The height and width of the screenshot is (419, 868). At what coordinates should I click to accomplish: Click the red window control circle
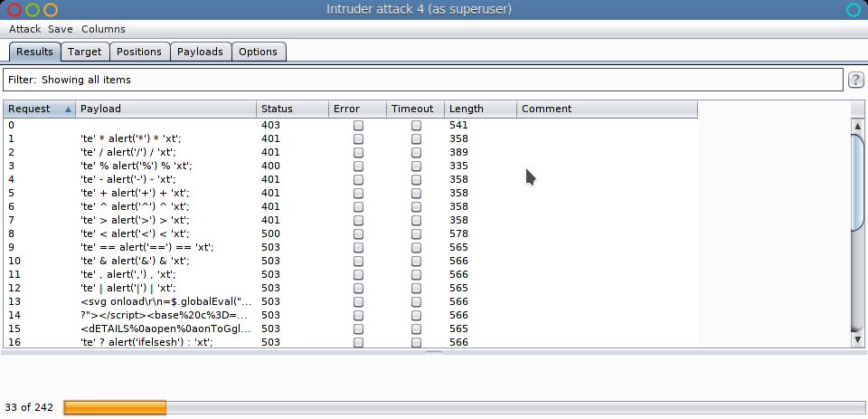pyautogui.click(x=14, y=9)
